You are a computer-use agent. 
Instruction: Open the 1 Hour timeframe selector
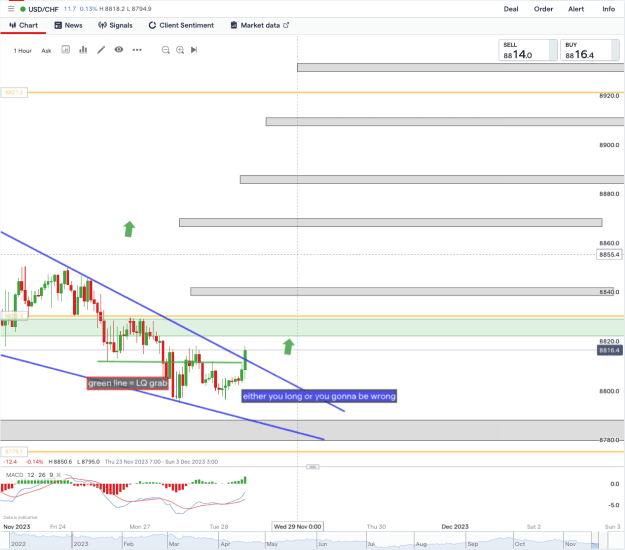(x=23, y=51)
